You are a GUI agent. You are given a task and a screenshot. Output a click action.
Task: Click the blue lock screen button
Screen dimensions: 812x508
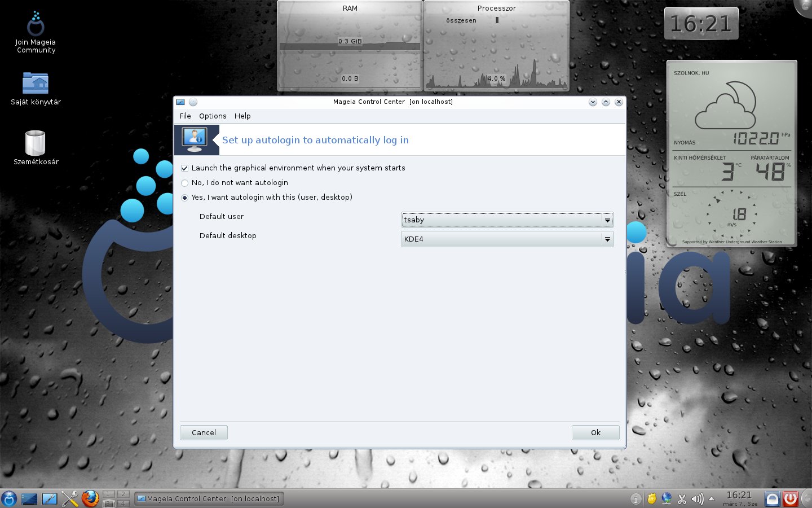pyautogui.click(x=773, y=499)
